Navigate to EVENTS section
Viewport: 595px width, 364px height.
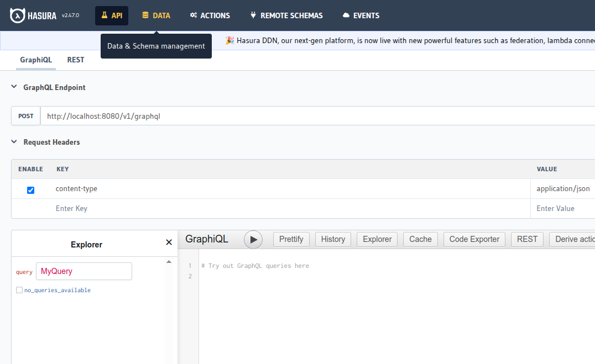pyautogui.click(x=361, y=15)
